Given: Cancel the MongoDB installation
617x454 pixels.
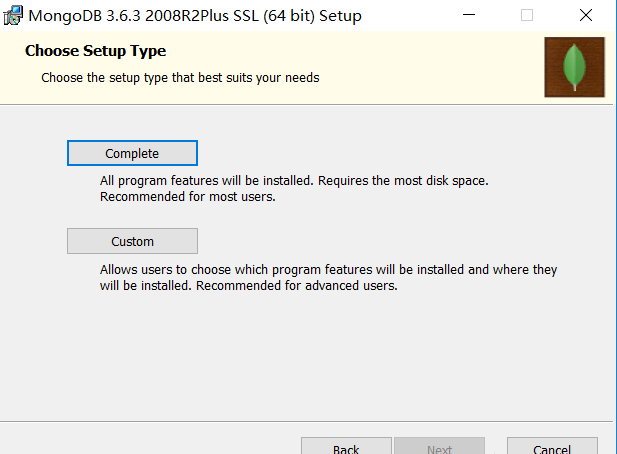Looking at the screenshot, I should click(552, 446).
